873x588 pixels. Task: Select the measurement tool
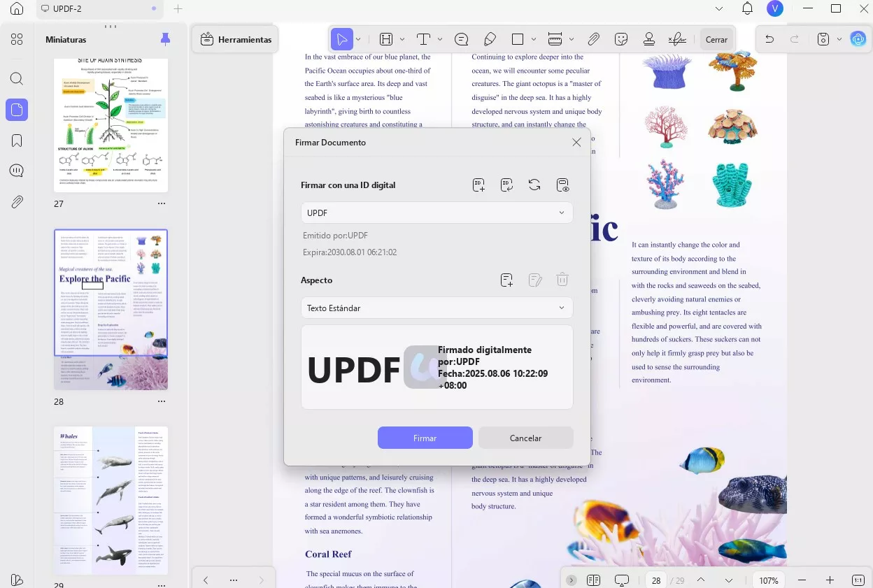[x=555, y=39]
